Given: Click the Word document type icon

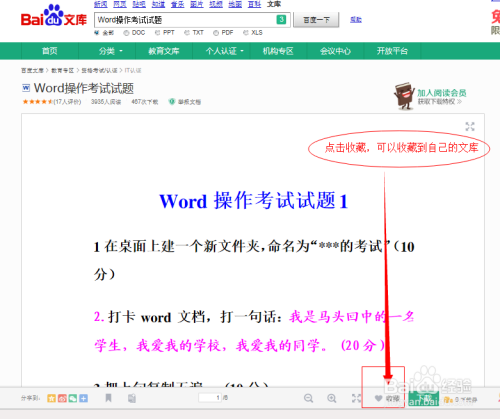Looking at the screenshot, I should click(x=26, y=88).
